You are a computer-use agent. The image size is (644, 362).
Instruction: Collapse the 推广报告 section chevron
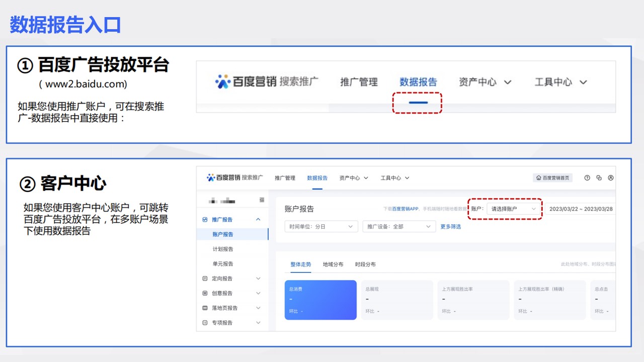(x=258, y=220)
